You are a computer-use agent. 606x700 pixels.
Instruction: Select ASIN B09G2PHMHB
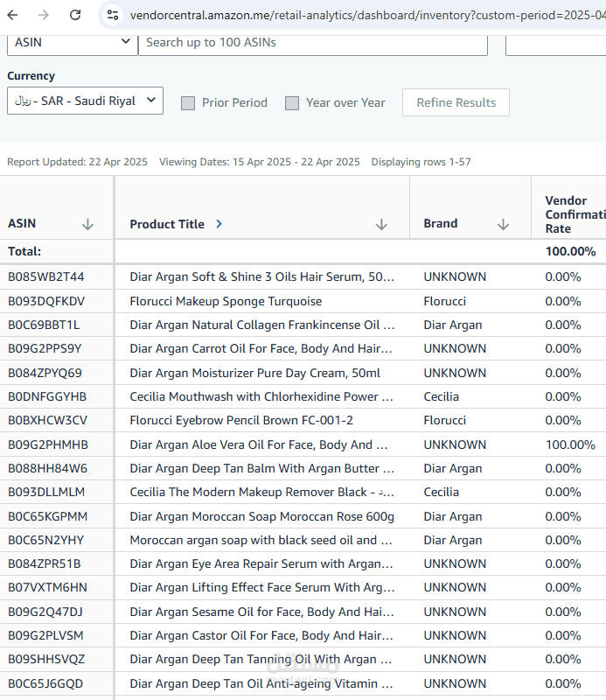[48, 445]
